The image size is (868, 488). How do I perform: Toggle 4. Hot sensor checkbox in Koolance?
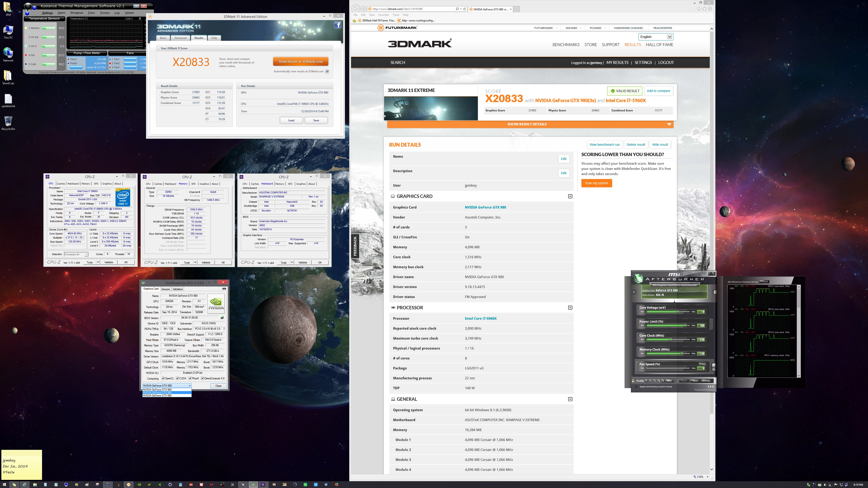coord(26,55)
